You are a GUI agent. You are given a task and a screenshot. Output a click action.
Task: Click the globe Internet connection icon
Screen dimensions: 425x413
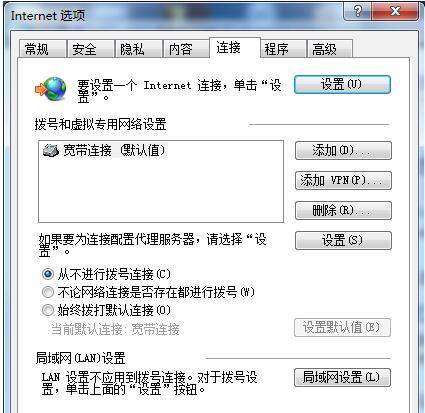click(x=51, y=89)
